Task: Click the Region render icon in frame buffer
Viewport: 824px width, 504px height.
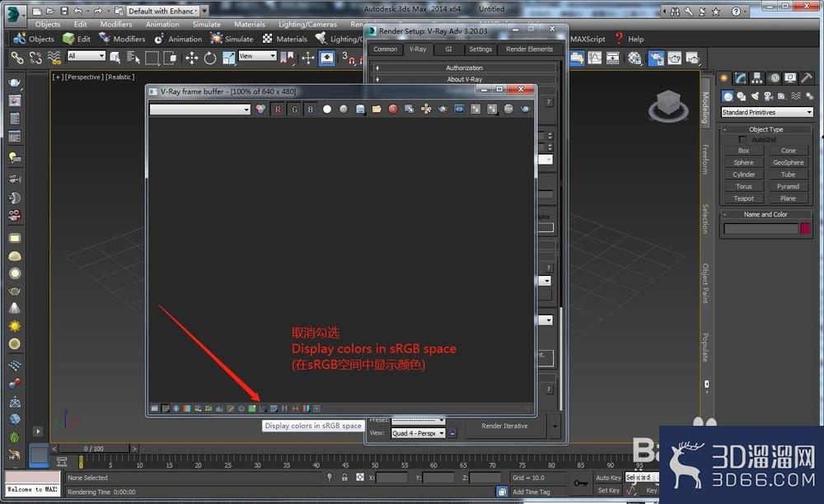Action: tap(442, 110)
